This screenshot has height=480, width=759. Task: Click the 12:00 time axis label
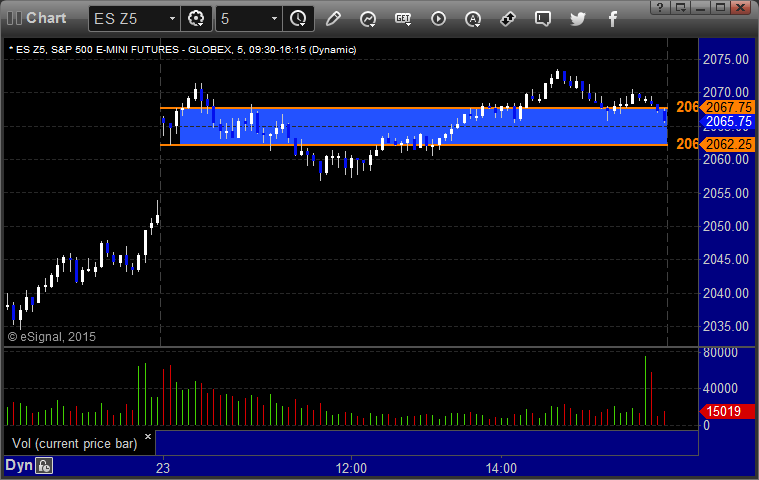[x=351, y=468]
